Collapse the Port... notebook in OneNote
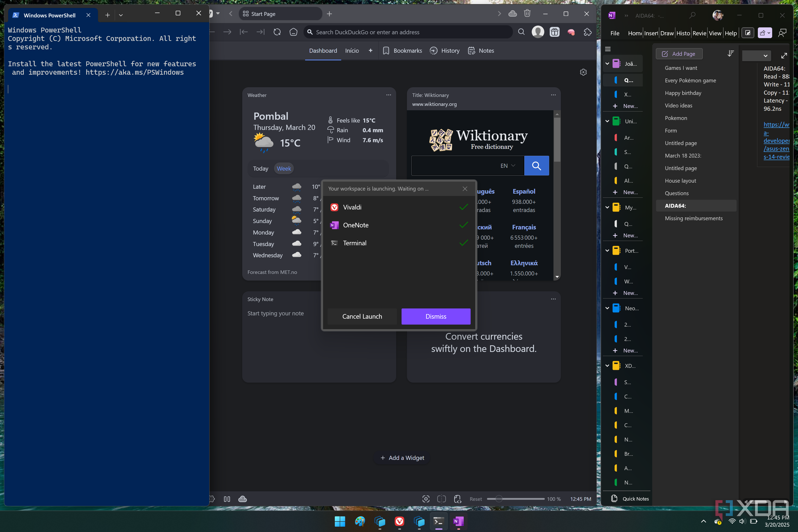The height and width of the screenshot is (532, 798). click(607, 251)
